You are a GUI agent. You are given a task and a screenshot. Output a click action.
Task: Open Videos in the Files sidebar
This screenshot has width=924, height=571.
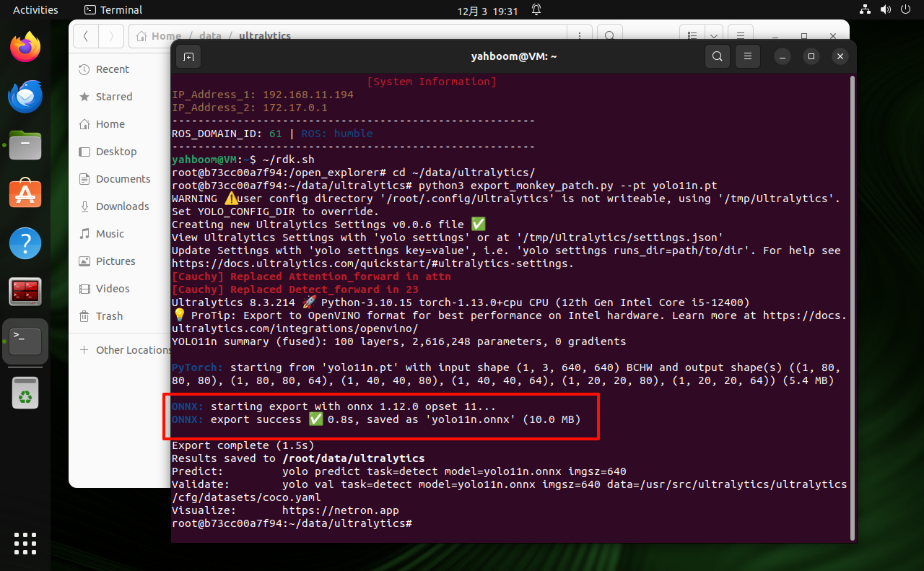tap(119, 289)
